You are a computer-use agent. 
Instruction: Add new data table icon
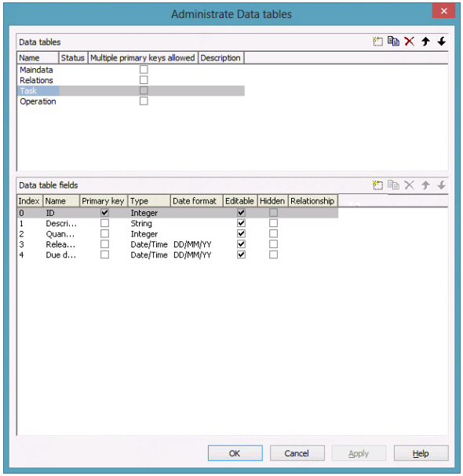pyautogui.click(x=377, y=42)
